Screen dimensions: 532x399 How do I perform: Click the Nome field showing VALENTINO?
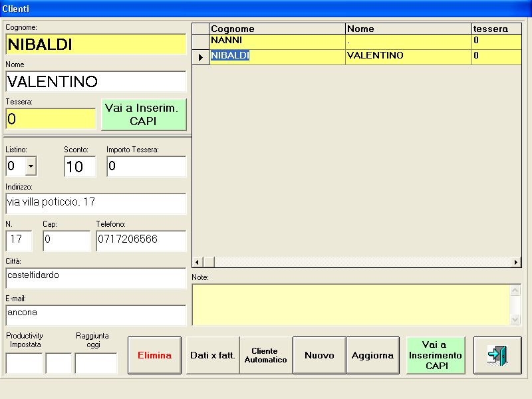pos(96,81)
